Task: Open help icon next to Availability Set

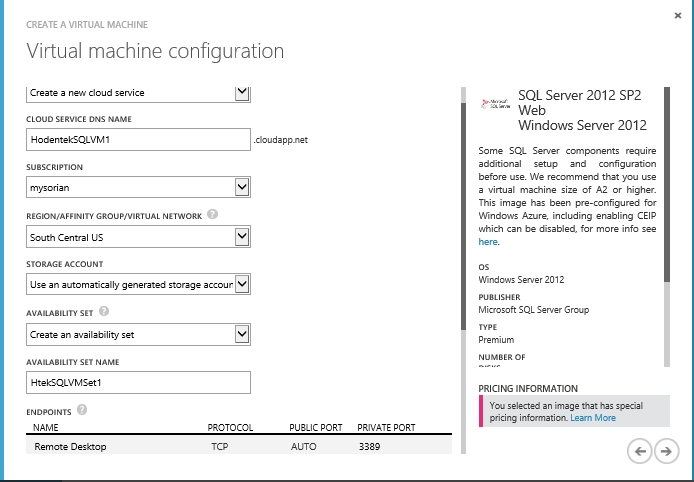Action: [104, 311]
